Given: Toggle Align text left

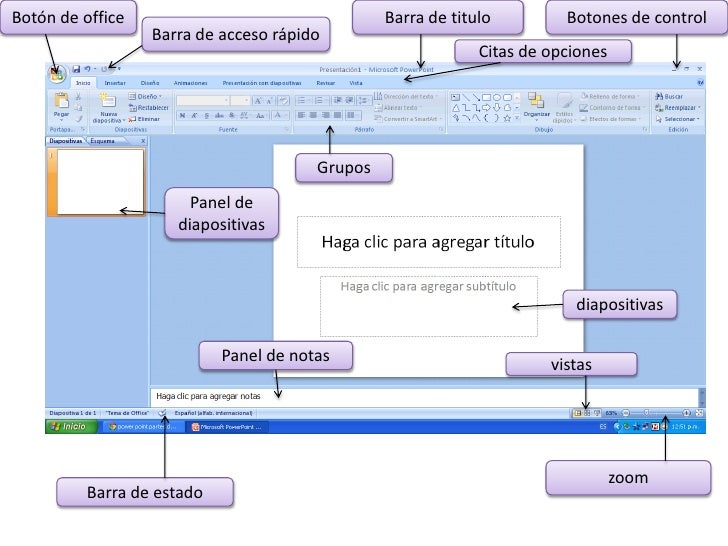Looking at the screenshot, I should point(301,115).
